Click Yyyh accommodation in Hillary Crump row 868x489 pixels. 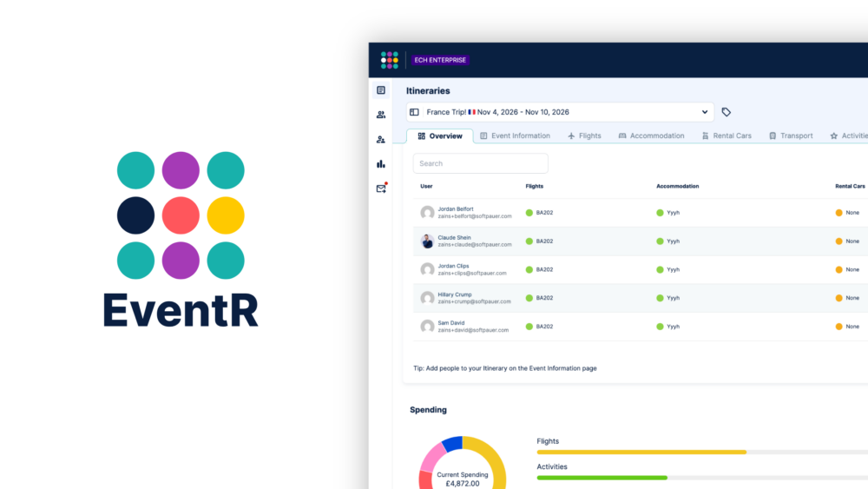point(668,298)
